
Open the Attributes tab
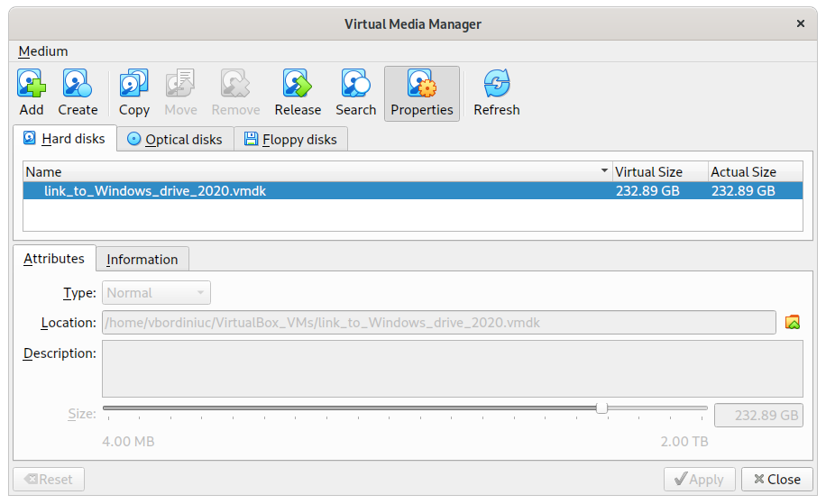tap(54, 259)
